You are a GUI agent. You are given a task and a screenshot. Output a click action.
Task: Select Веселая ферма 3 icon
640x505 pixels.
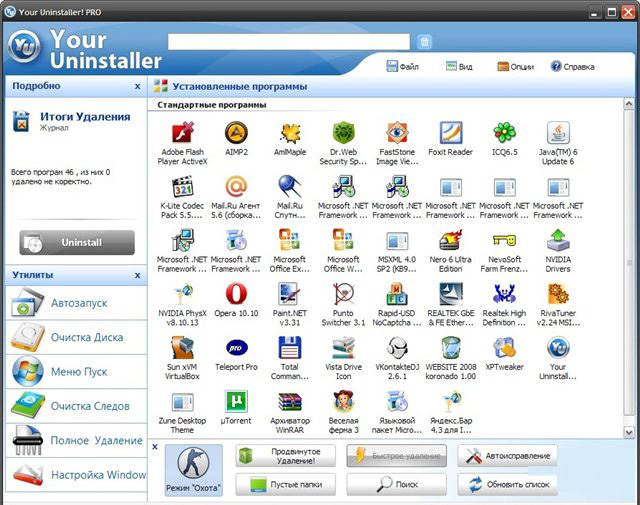(343, 401)
